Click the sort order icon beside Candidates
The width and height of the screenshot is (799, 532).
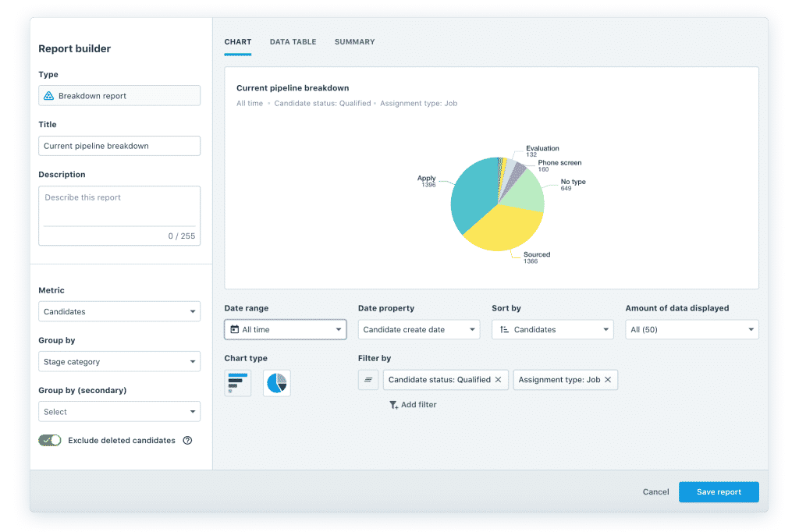(502, 329)
